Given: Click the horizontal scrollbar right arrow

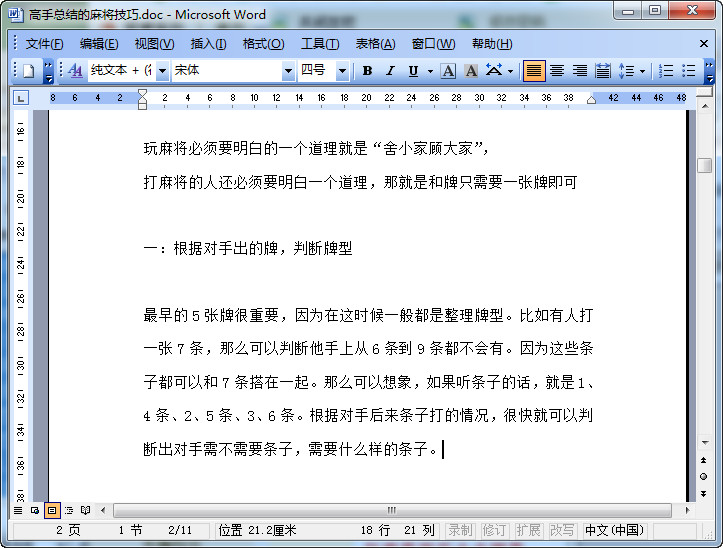Looking at the screenshot, I should tap(687, 511).
